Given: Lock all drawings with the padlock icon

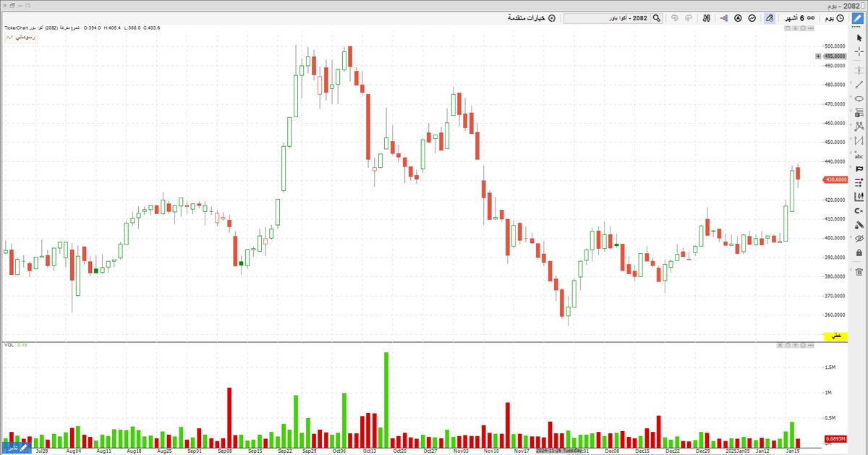Looking at the screenshot, I should point(859,252).
